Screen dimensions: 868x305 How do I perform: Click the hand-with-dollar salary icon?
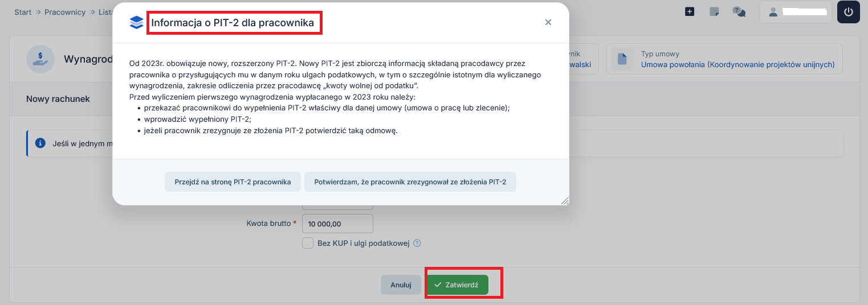point(40,59)
